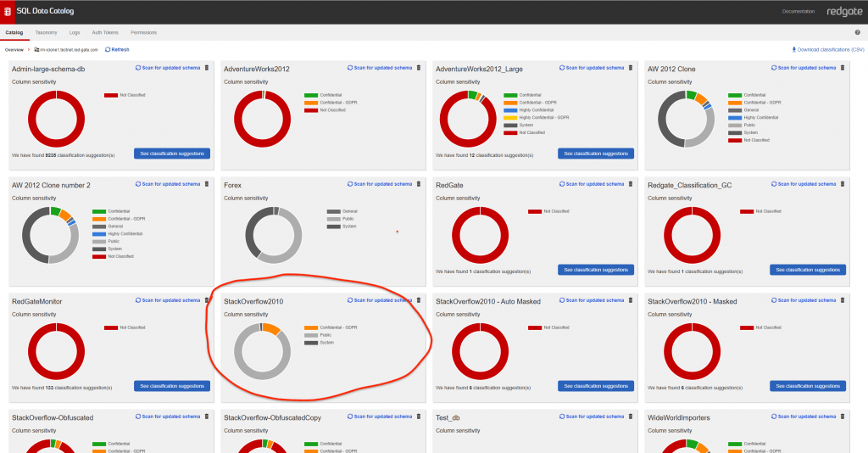The image size is (868, 453).
Task: Click trash icon on StackOverflow-ObfuscatedCopy card
Action: click(419, 417)
